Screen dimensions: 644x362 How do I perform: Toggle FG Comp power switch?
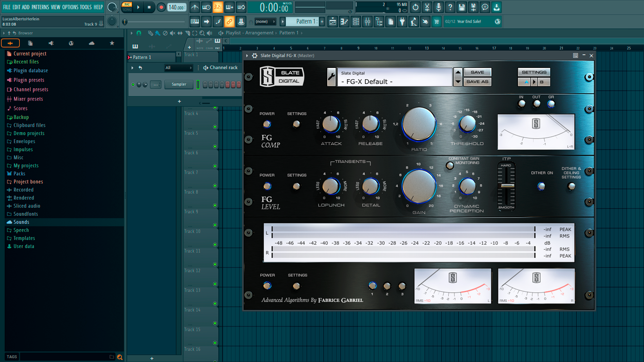(267, 124)
